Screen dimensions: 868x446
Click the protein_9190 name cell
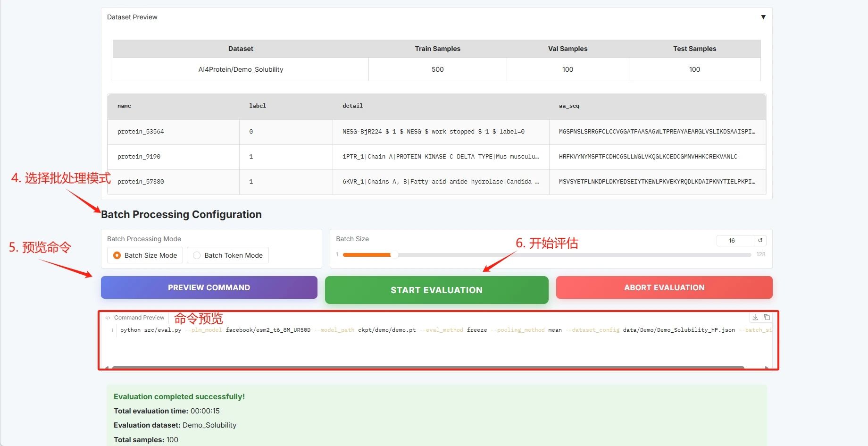139,157
